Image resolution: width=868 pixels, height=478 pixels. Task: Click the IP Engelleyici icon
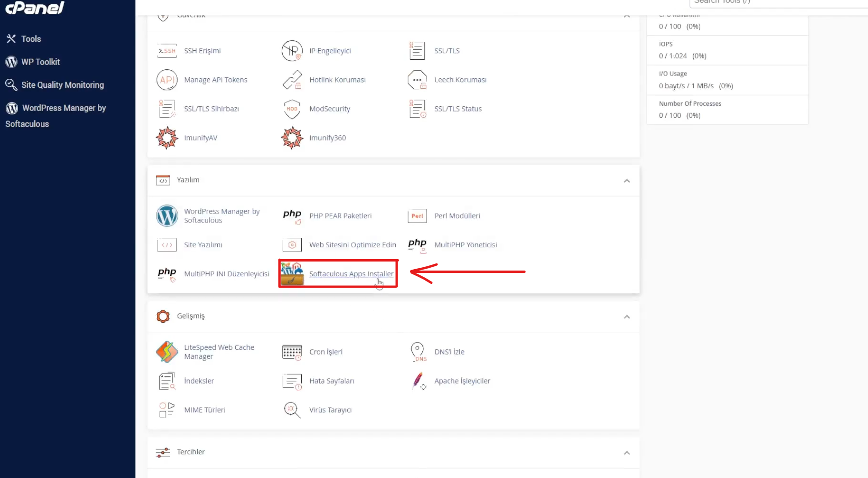[292, 51]
